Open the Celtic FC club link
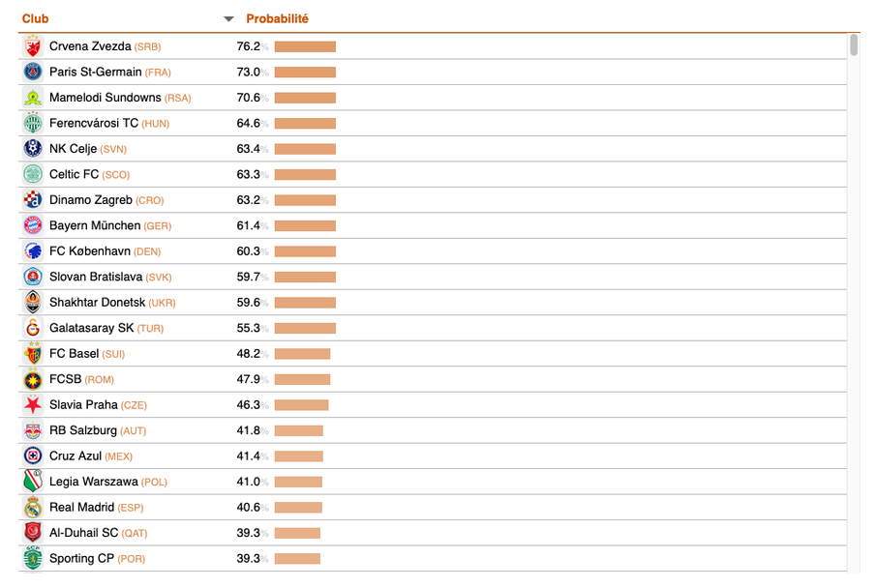This screenshot has width=875, height=588. pos(74,174)
